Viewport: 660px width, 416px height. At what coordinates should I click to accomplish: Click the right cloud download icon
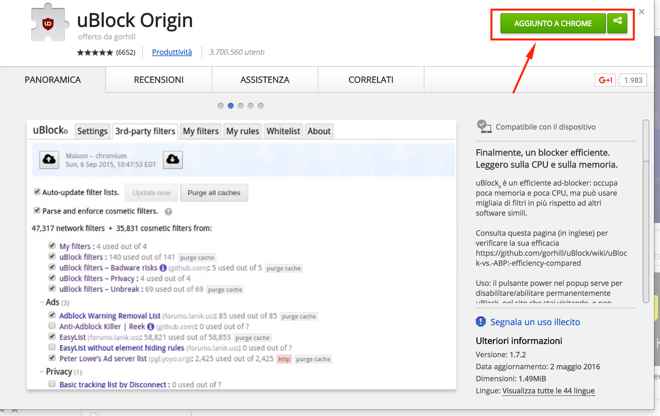pyautogui.click(x=173, y=160)
